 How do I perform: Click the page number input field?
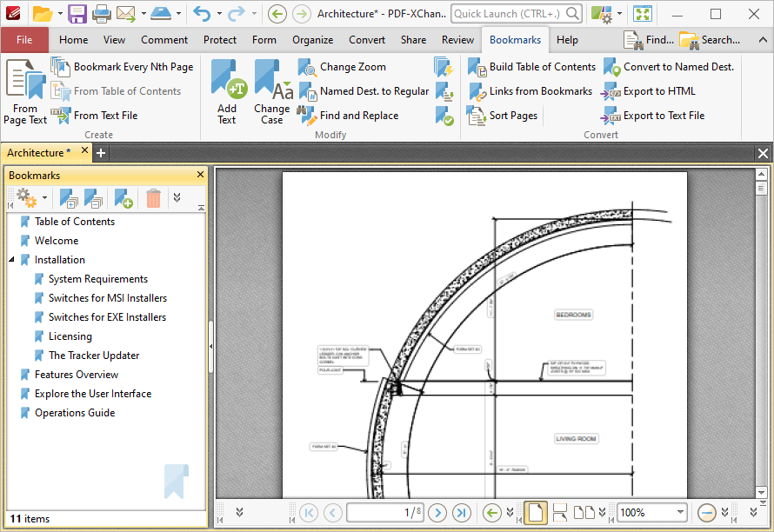(385, 512)
